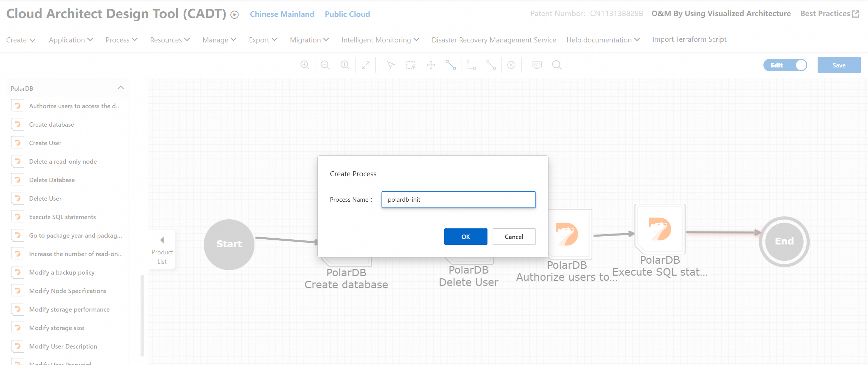868x365 pixels.
Task: Select the PolarDB Execute SQL node on canvas
Action: (x=660, y=229)
